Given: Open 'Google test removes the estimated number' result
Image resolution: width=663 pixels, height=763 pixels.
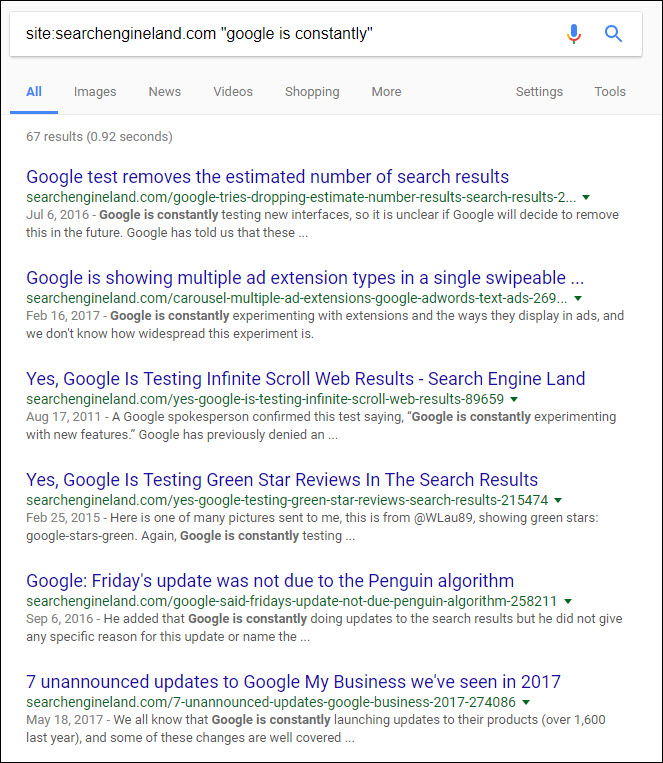Looking at the screenshot, I should pyautogui.click(x=267, y=177).
